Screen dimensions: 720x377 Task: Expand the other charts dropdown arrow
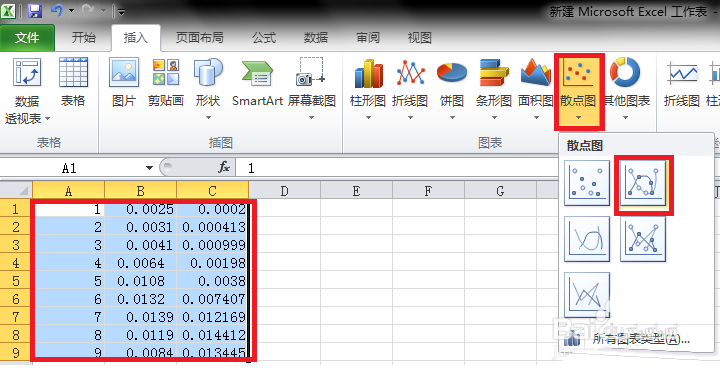click(625, 118)
